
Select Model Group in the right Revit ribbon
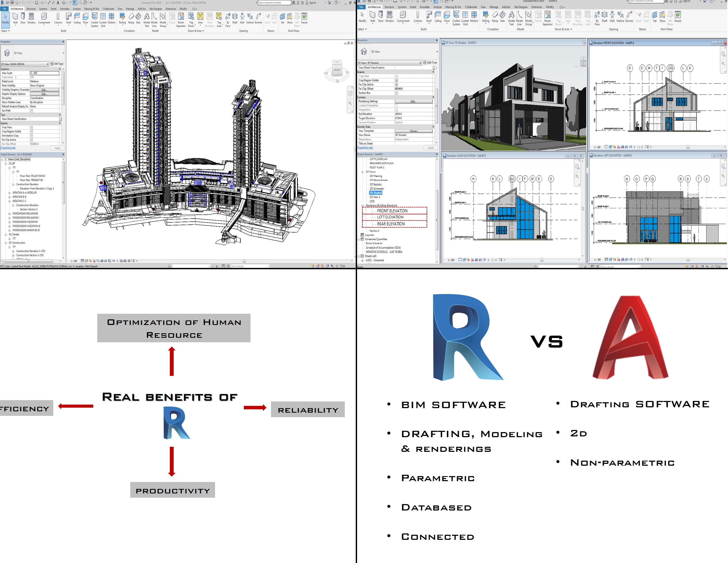point(529,18)
